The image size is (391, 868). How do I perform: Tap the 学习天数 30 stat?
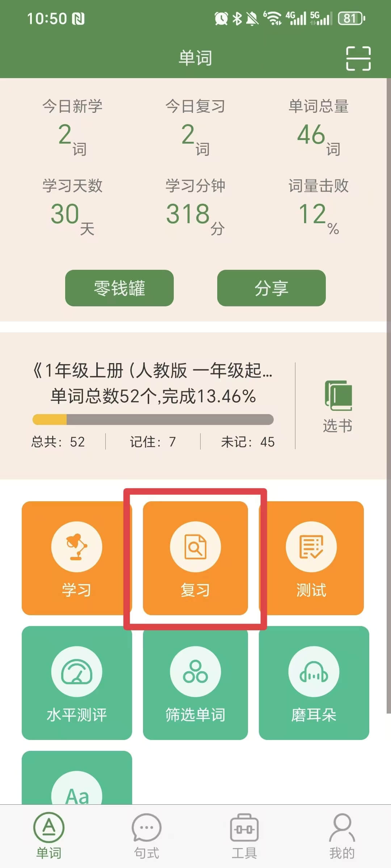72,206
